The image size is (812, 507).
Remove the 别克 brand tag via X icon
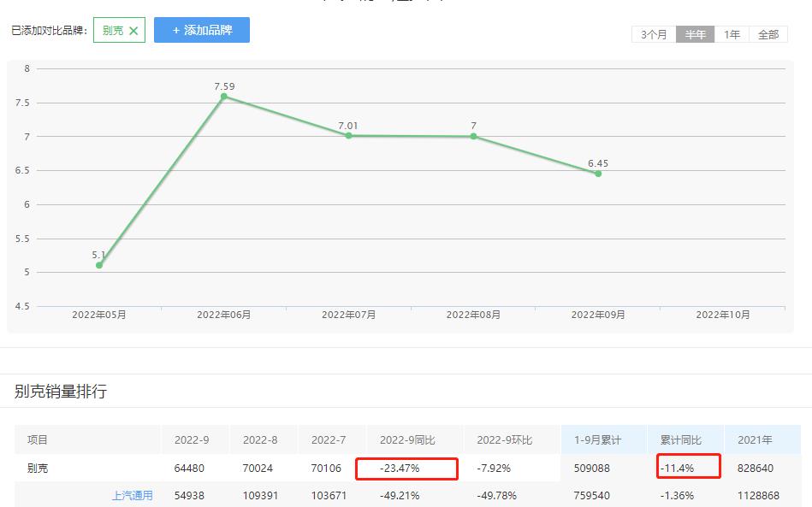pyautogui.click(x=133, y=31)
